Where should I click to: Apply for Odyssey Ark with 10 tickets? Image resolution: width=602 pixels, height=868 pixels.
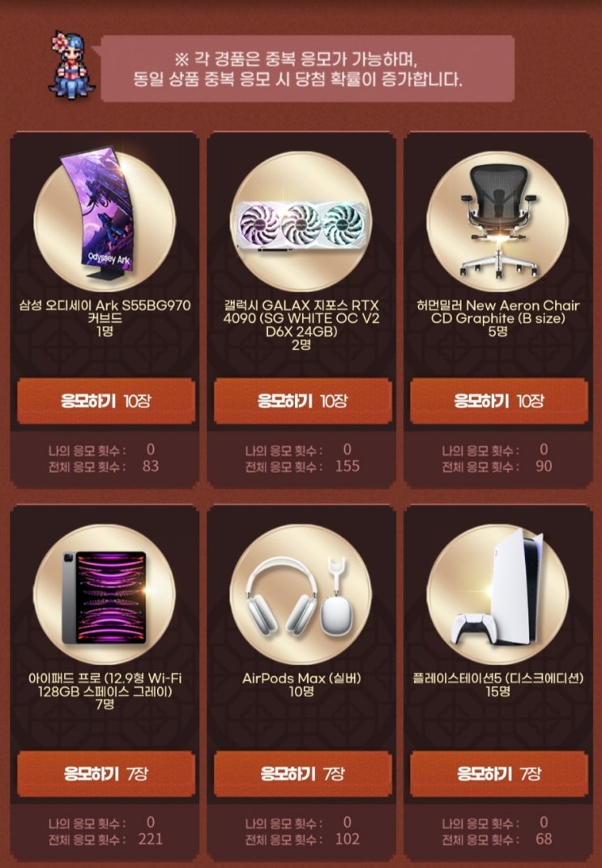106,401
